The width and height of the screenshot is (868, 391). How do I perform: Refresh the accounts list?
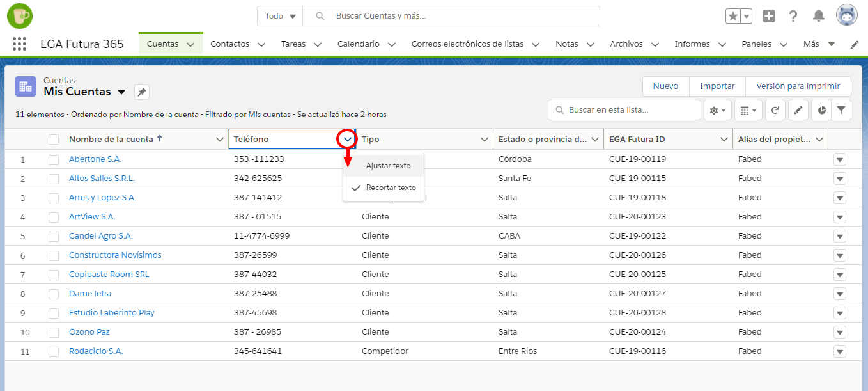point(775,110)
